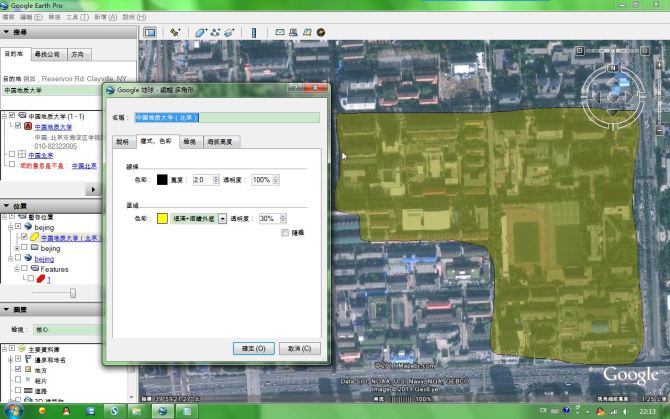Click the help '?' button in dialog title
The height and width of the screenshot is (419, 670).
click(x=295, y=88)
